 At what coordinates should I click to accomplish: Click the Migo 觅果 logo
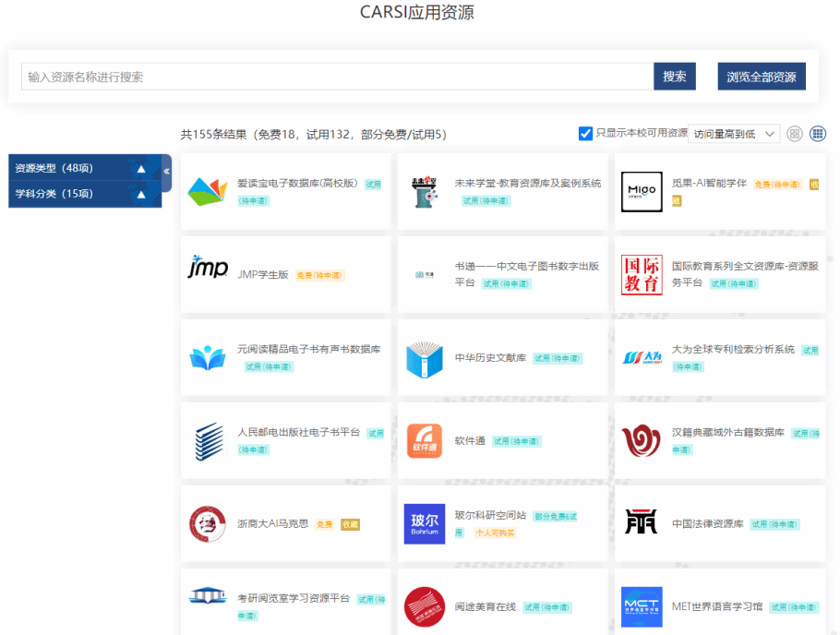642,191
